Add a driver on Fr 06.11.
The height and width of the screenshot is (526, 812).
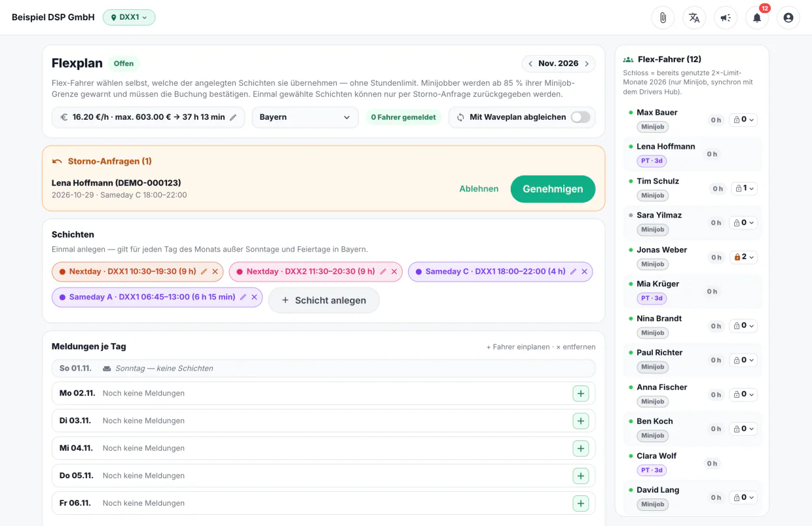(581, 503)
